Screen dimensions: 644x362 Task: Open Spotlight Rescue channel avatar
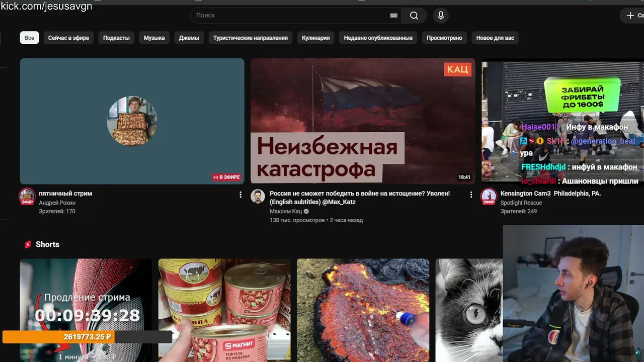pyautogui.click(x=489, y=197)
